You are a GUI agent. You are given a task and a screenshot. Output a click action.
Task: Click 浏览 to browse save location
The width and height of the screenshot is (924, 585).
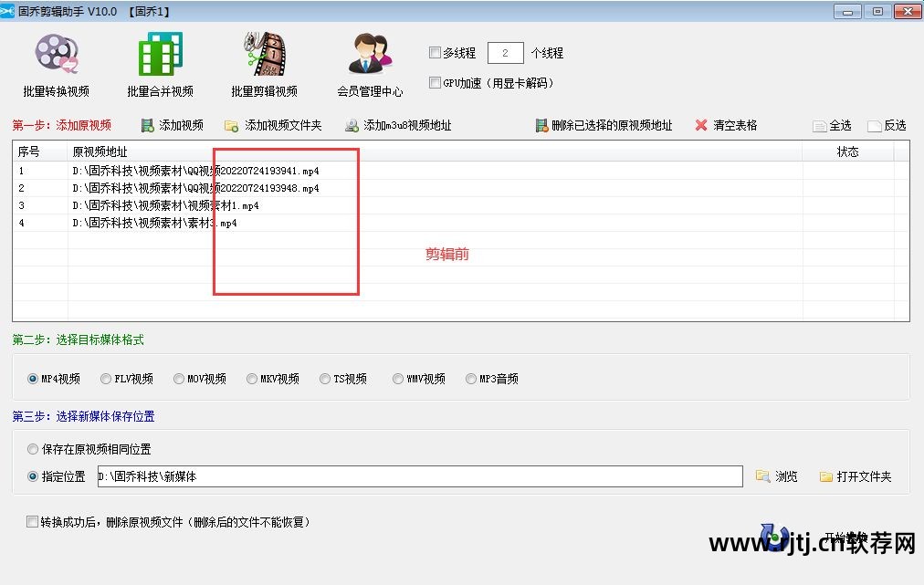777,476
